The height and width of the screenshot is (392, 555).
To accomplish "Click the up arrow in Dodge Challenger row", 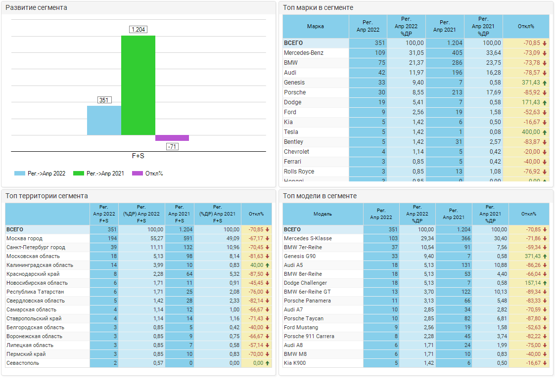I will tap(545, 283).
